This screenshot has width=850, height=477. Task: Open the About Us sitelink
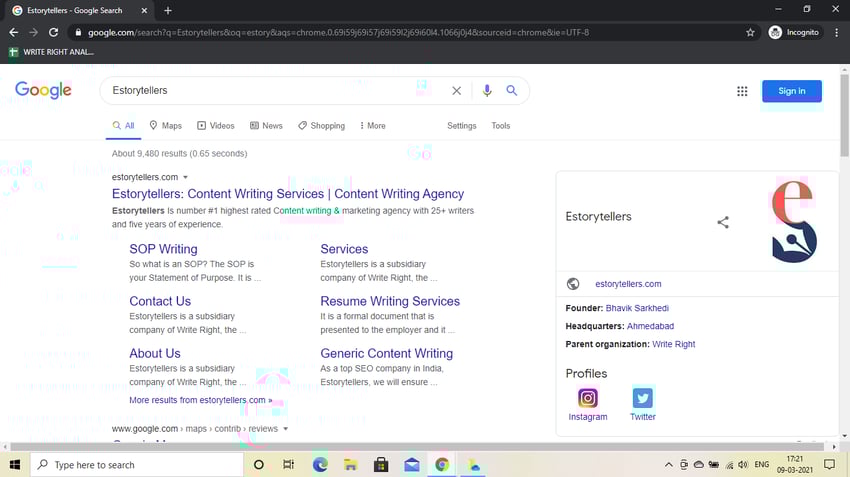[x=154, y=353]
